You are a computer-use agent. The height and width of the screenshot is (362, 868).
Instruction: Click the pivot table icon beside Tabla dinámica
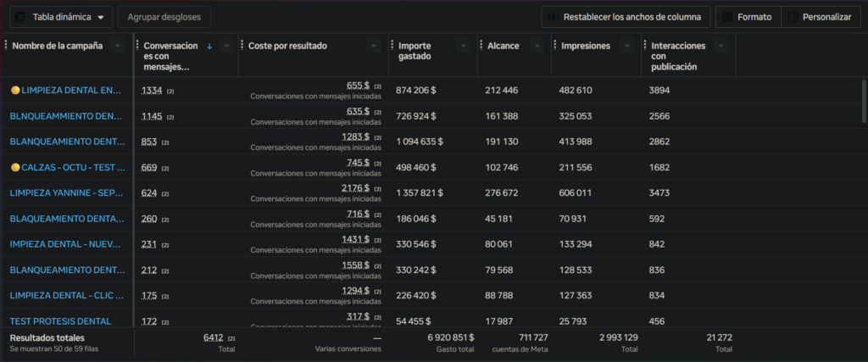[20, 17]
